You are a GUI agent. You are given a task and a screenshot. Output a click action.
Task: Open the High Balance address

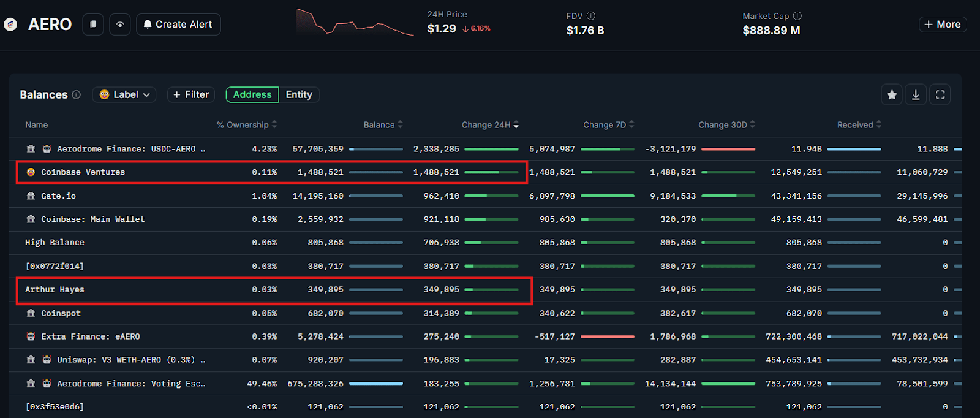pyautogui.click(x=55, y=243)
